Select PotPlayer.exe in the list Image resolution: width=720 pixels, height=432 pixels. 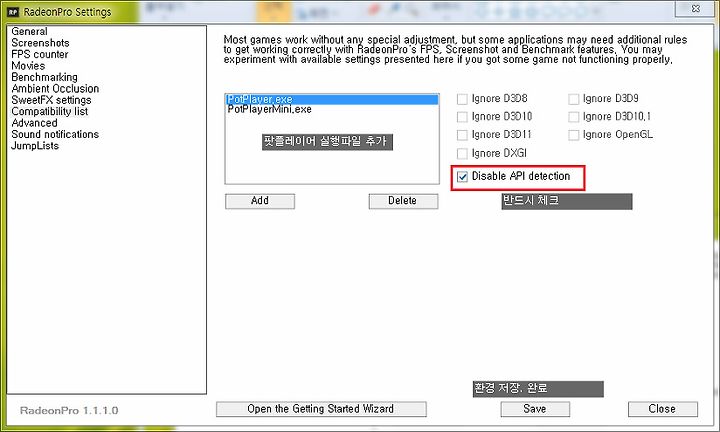pos(332,99)
